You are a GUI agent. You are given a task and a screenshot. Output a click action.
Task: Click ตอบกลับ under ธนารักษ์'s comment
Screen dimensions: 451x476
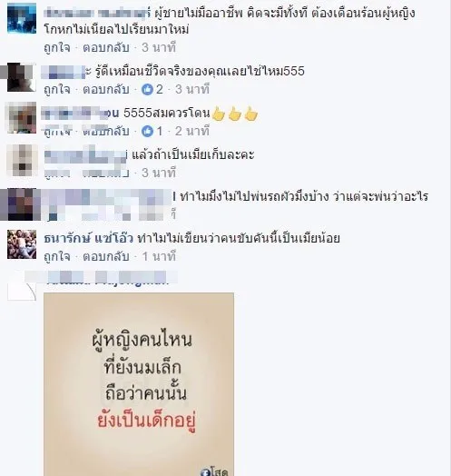click(106, 257)
